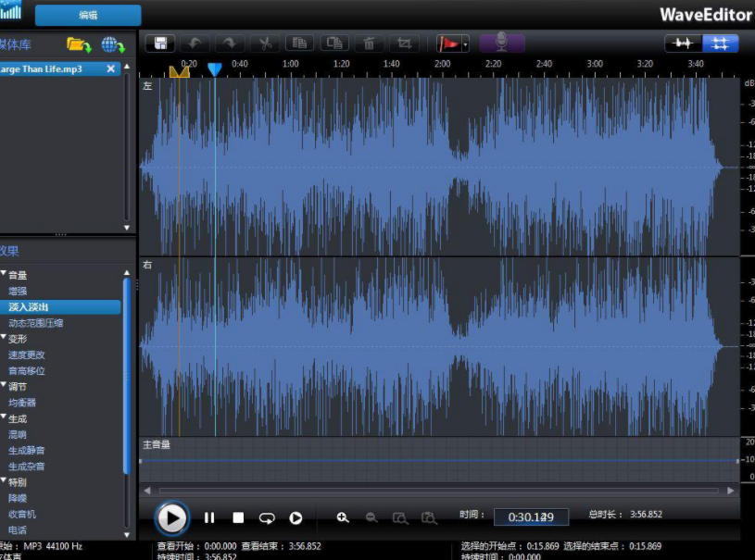This screenshot has width=755, height=560.
Task: Select the 电话 effect
Action: pyautogui.click(x=18, y=529)
